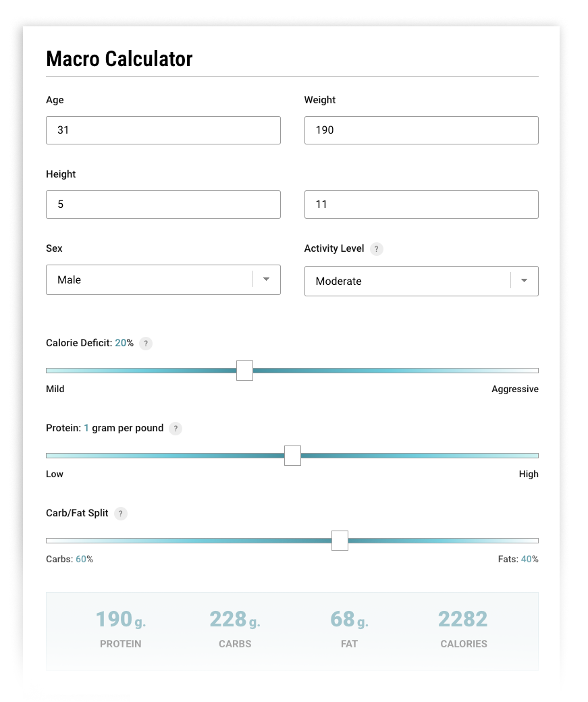
Task: Click the Activity Level help icon
Action: click(377, 249)
